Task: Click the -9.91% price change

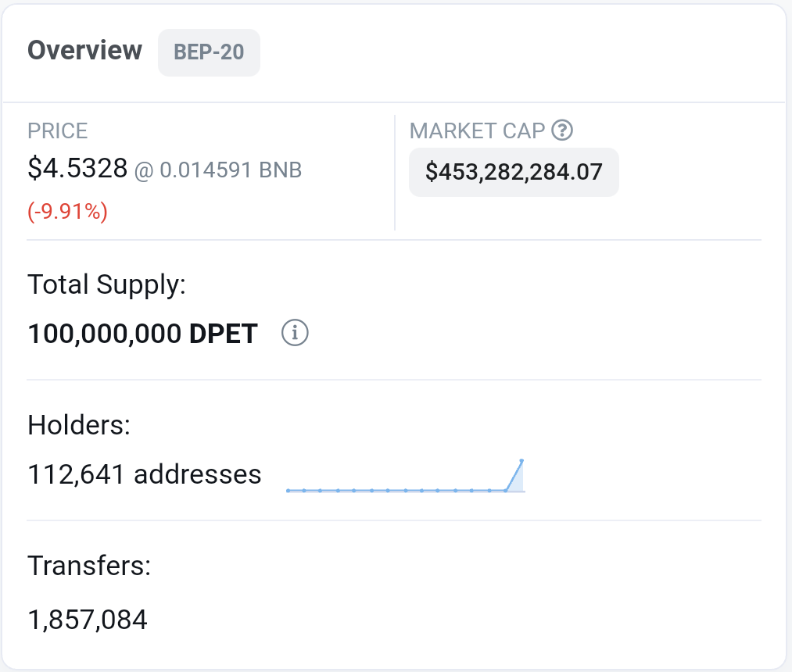Action: pyautogui.click(x=68, y=211)
